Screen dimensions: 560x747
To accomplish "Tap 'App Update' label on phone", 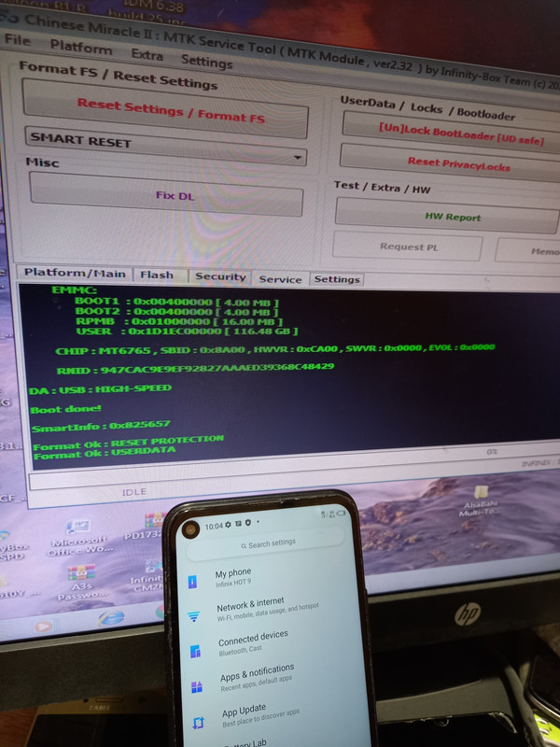I will (x=244, y=710).
